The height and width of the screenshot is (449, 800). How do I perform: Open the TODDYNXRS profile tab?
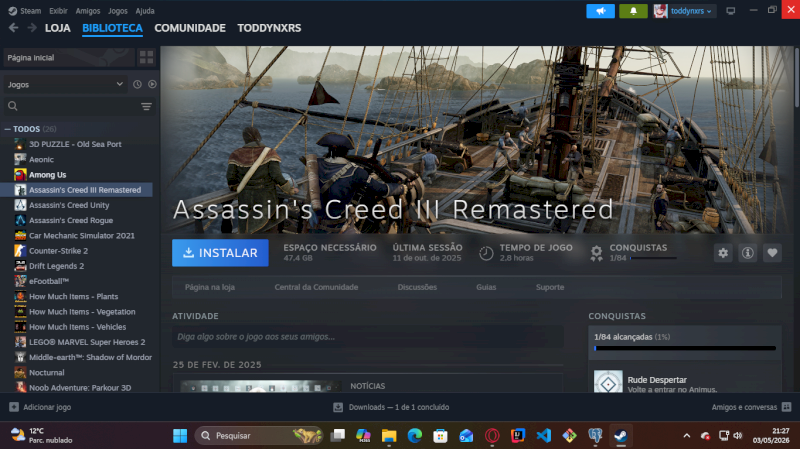pos(269,28)
